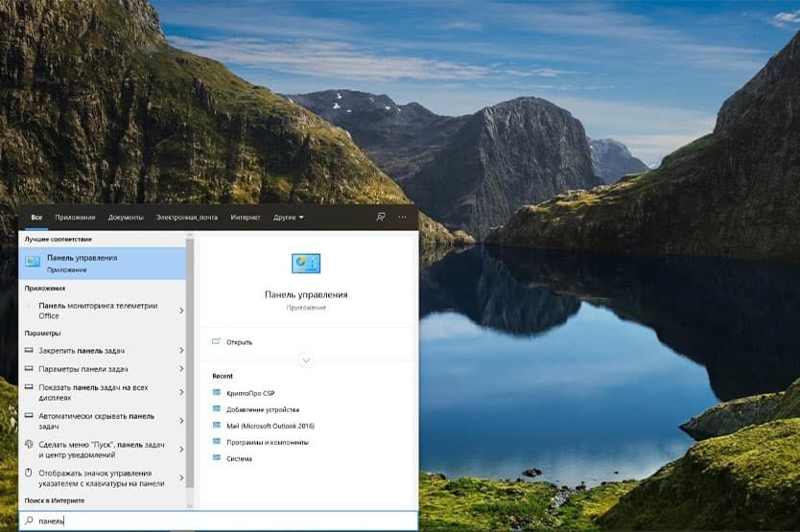Screen dimensions: 800x532
Task: Click the search input field with панель
Action: click(221, 521)
